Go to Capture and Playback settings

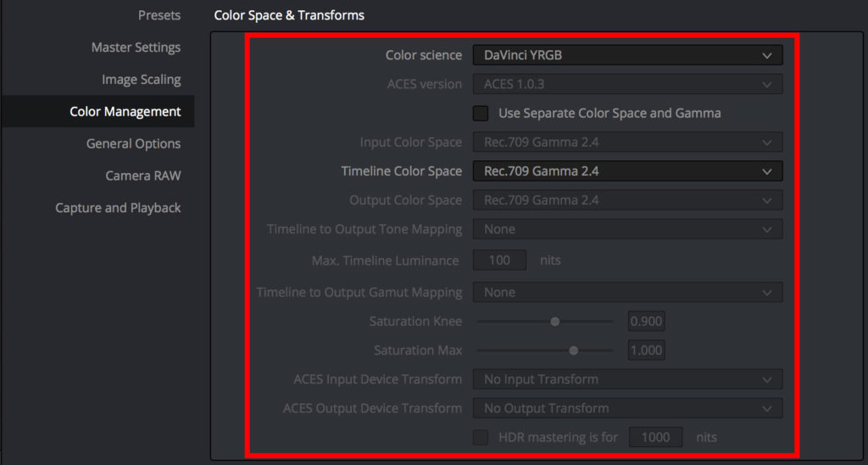click(118, 209)
